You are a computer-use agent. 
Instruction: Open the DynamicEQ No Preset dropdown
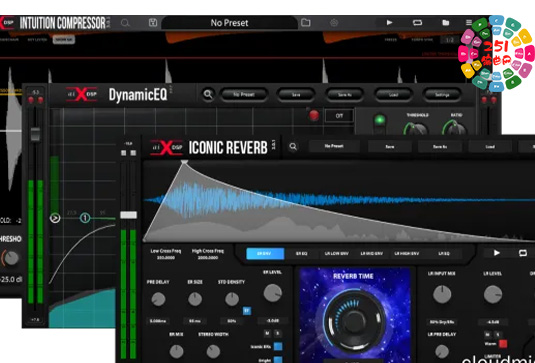click(x=244, y=95)
